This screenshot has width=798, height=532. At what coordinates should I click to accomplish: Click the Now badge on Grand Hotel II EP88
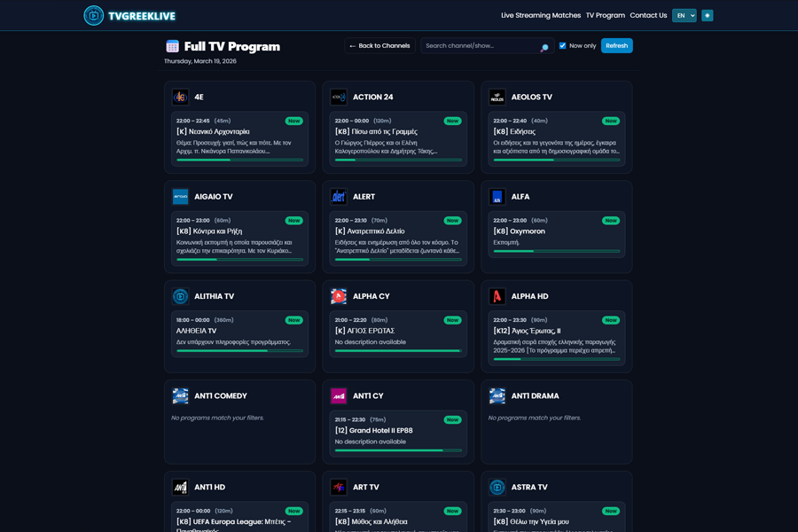[452, 420]
